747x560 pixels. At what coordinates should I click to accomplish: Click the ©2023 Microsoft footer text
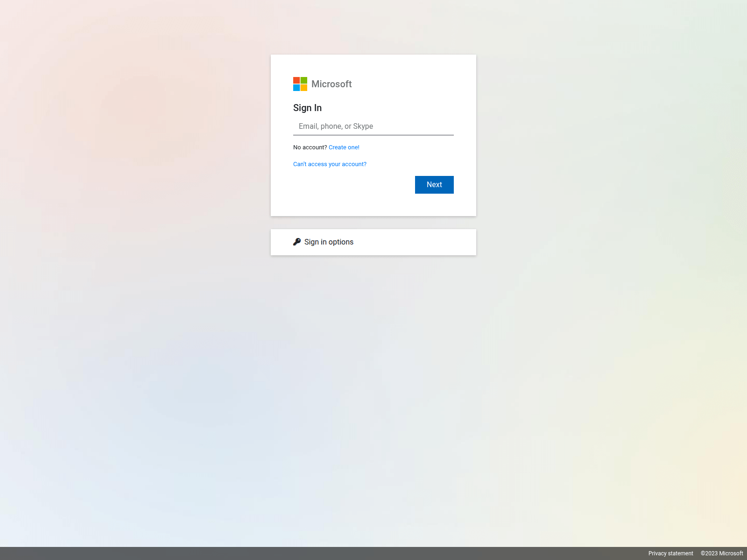pyautogui.click(x=722, y=553)
